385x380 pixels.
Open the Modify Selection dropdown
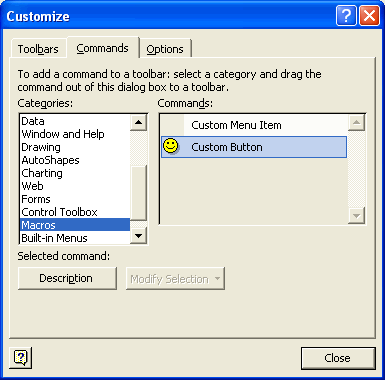pyautogui.click(x=175, y=278)
